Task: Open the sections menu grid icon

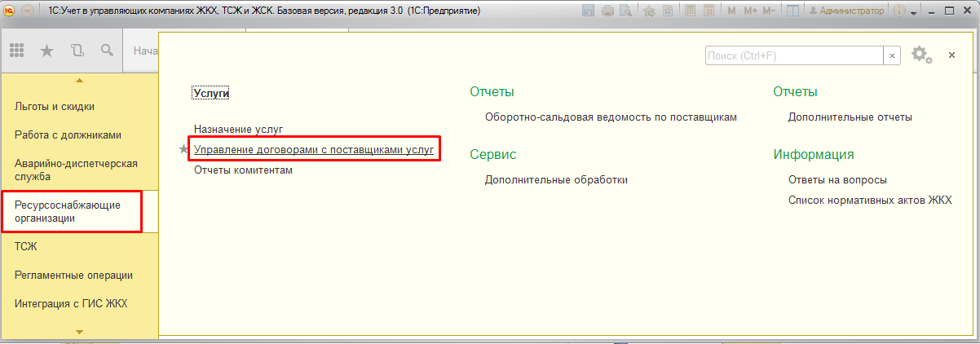Action: coord(17,51)
